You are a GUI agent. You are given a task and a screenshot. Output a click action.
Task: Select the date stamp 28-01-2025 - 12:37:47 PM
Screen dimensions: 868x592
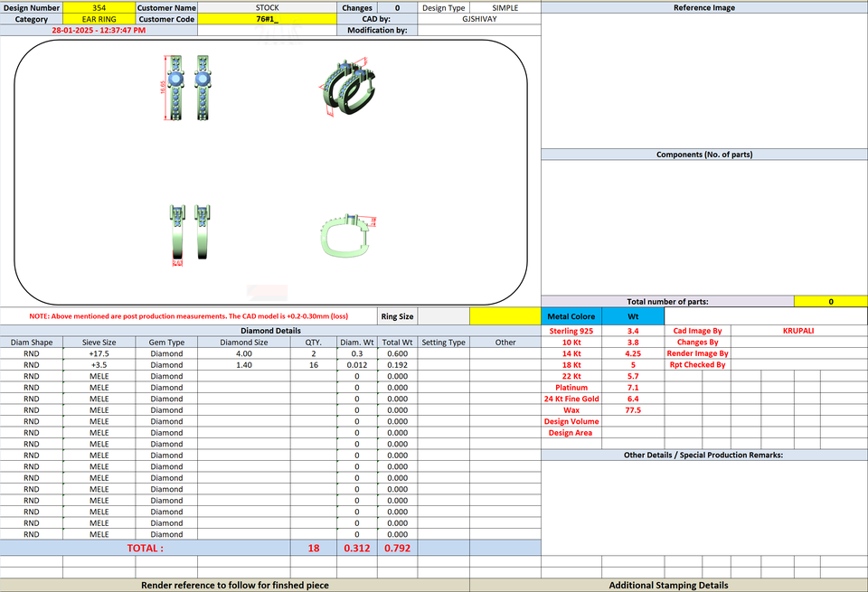(99, 31)
